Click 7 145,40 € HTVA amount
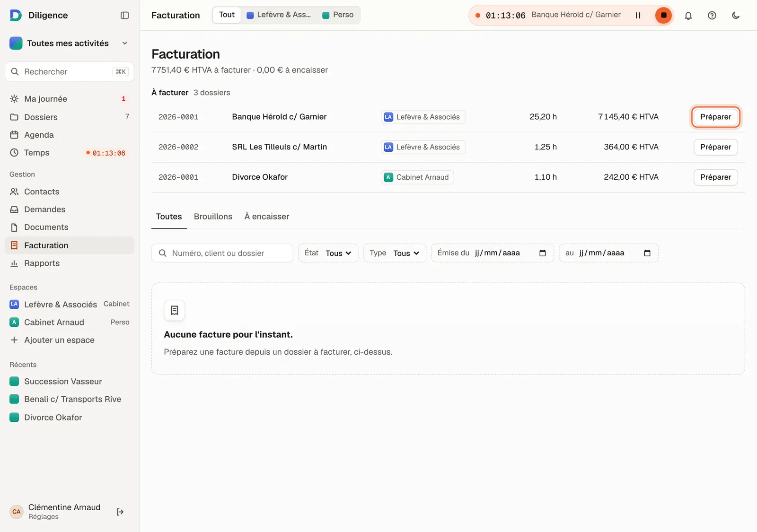Image resolution: width=757 pixels, height=532 pixels. (x=628, y=117)
